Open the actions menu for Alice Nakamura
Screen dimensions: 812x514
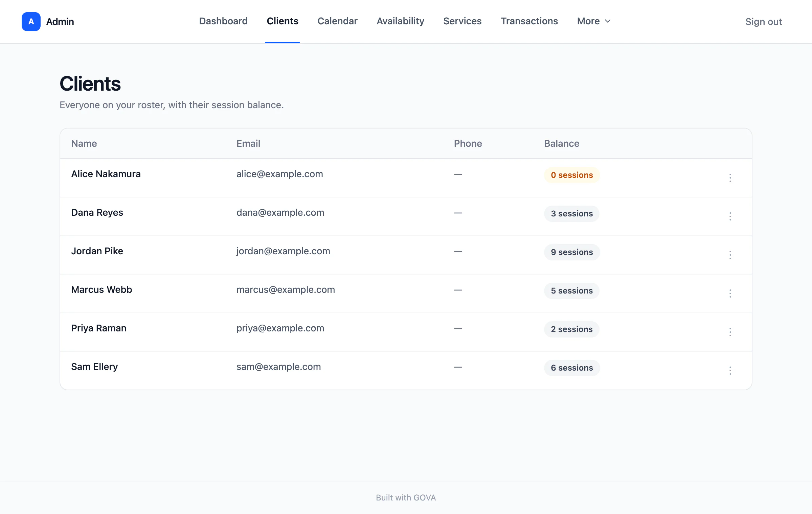point(730,178)
